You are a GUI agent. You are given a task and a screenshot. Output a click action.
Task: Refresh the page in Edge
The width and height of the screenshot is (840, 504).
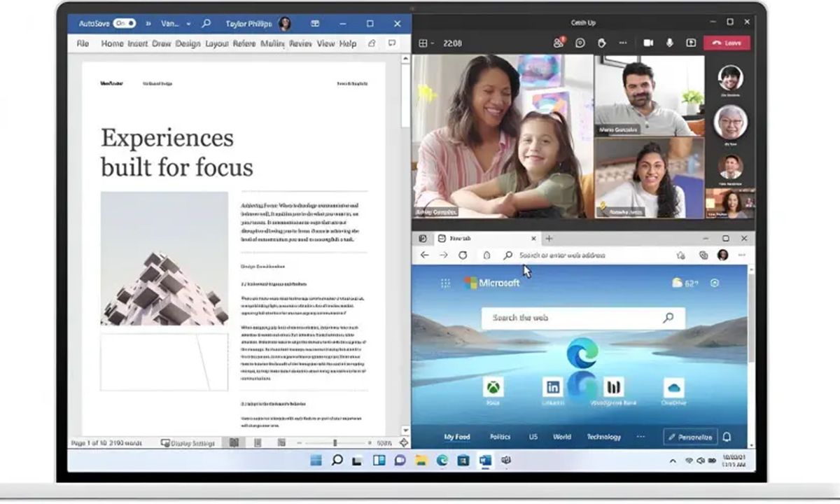pos(463,255)
